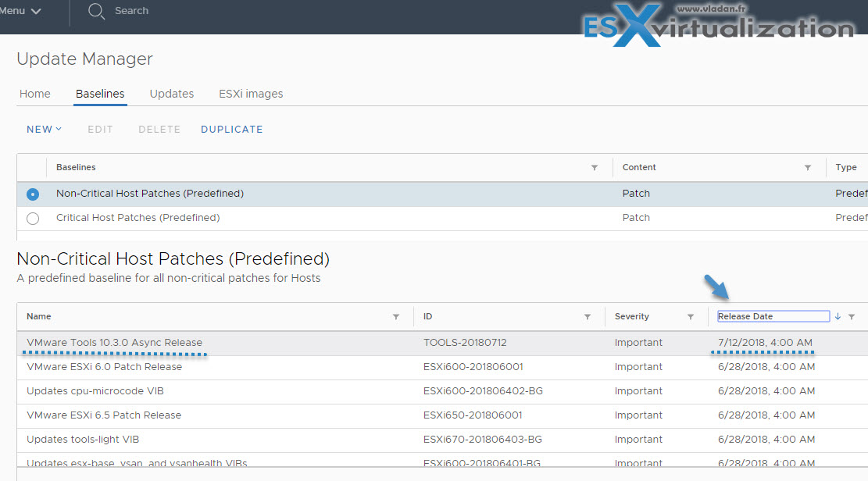Viewport: 868px width, 481px height.
Task: Select Critical Host Patches radio button
Action: (33, 219)
